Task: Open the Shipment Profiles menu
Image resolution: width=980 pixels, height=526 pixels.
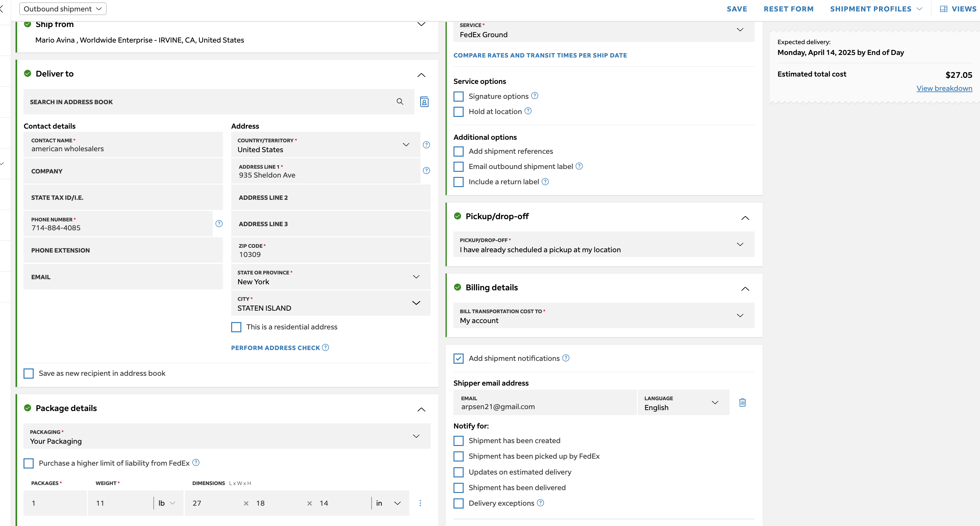Action: pyautogui.click(x=876, y=9)
